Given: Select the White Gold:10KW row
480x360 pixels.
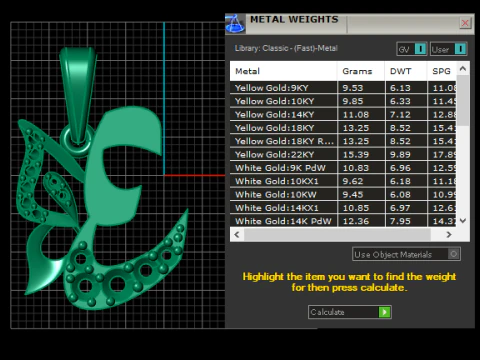Looking at the screenshot, I should point(343,194).
